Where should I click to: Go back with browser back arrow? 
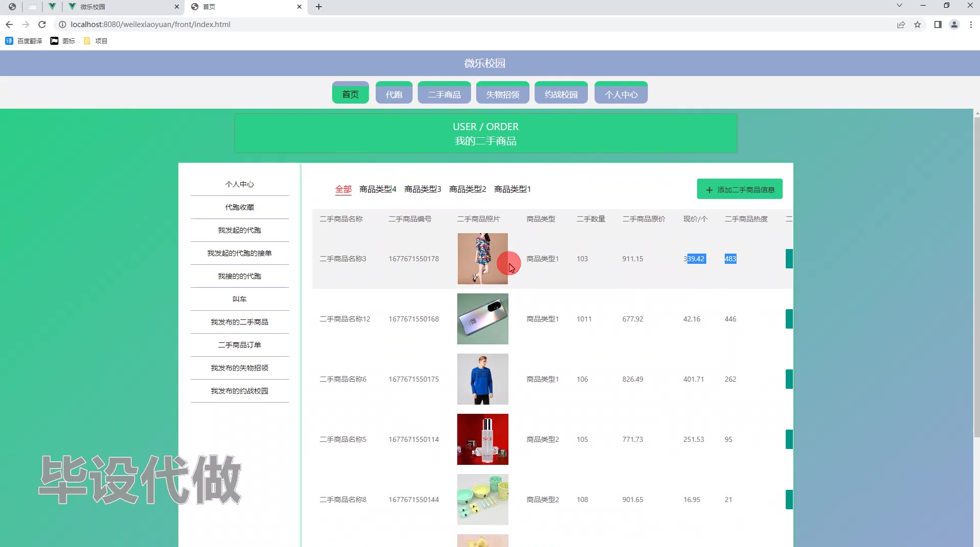point(9,24)
